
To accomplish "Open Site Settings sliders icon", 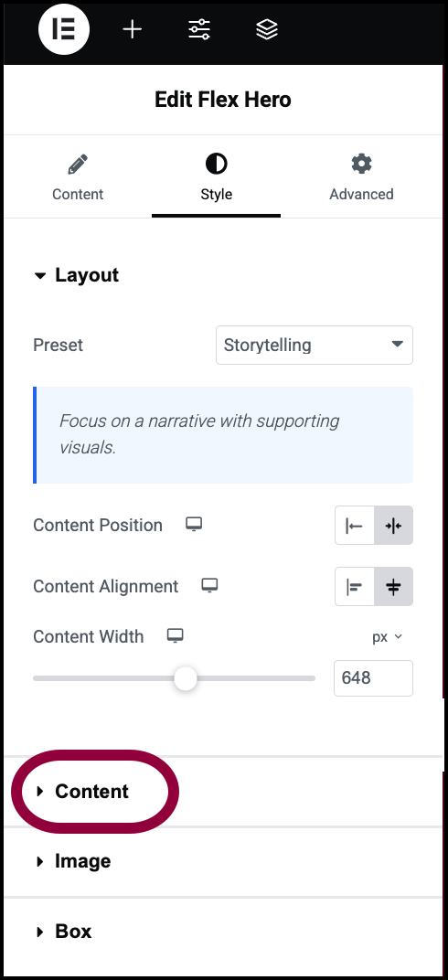I will point(199,29).
